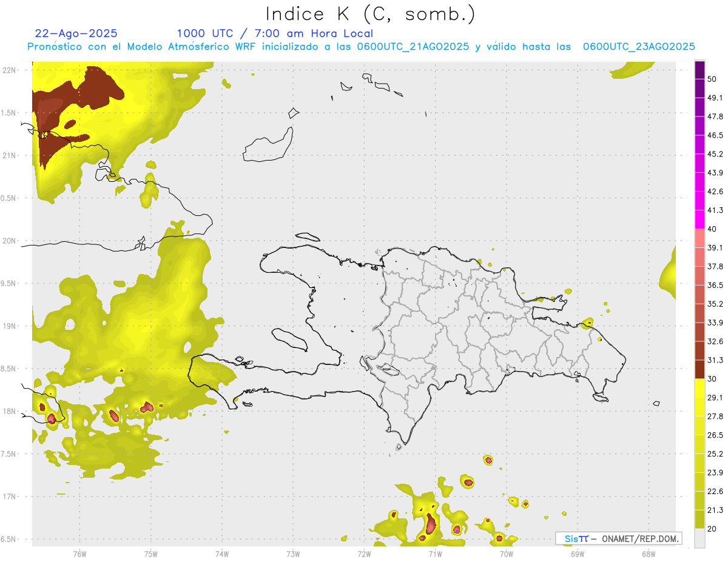This screenshot has width=728, height=562.
Task: Click the "35.2" legend value
Action: click(715, 304)
